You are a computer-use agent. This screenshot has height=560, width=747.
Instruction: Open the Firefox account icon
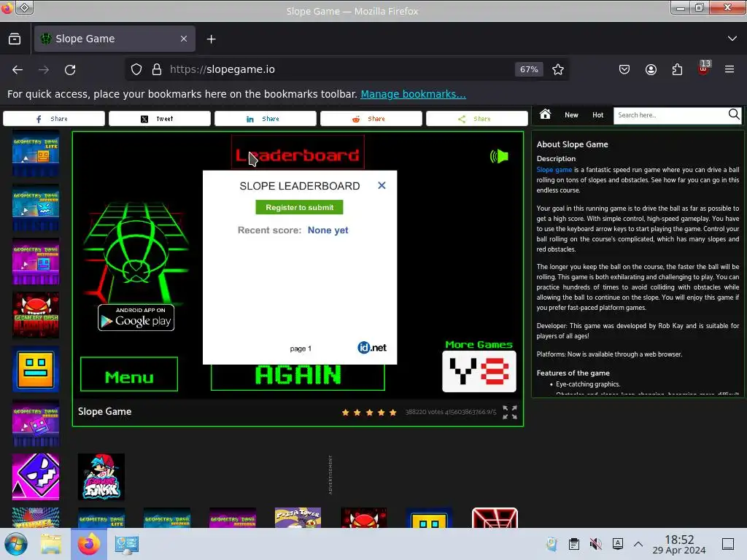pos(651,69)
